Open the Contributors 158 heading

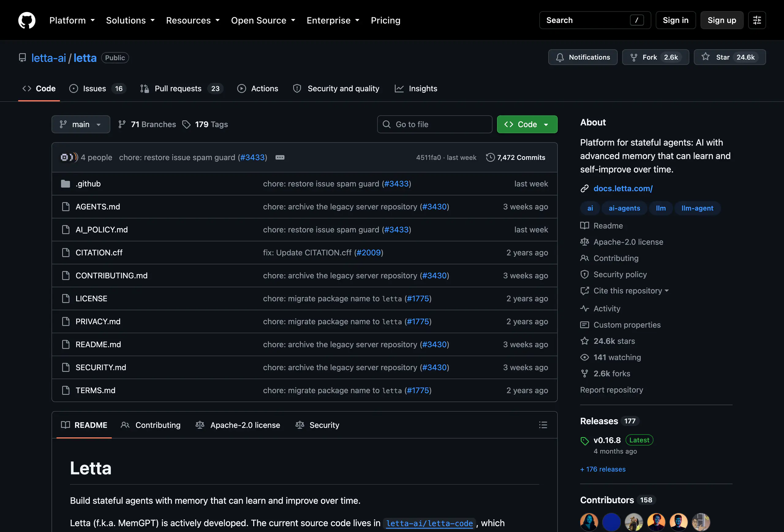(617, 500)
